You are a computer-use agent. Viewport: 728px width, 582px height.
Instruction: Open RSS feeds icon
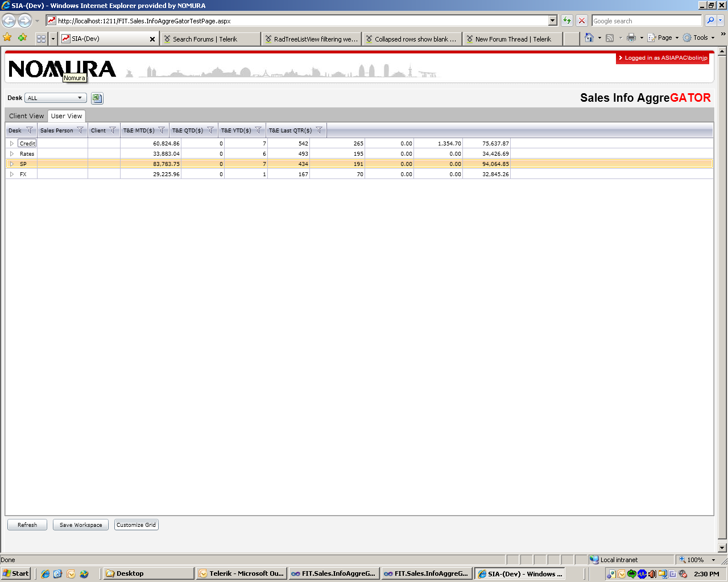[610, 38]
